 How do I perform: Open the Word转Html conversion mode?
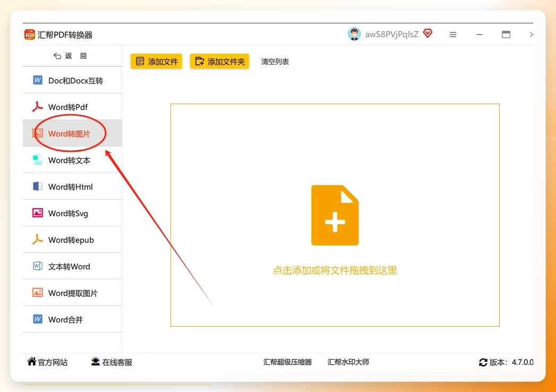(x=72, y=186)
